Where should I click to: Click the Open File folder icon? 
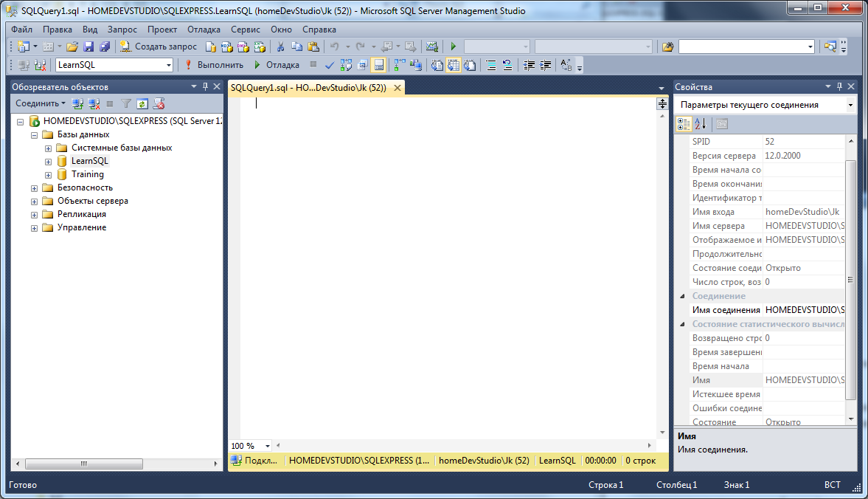[72, 47]
